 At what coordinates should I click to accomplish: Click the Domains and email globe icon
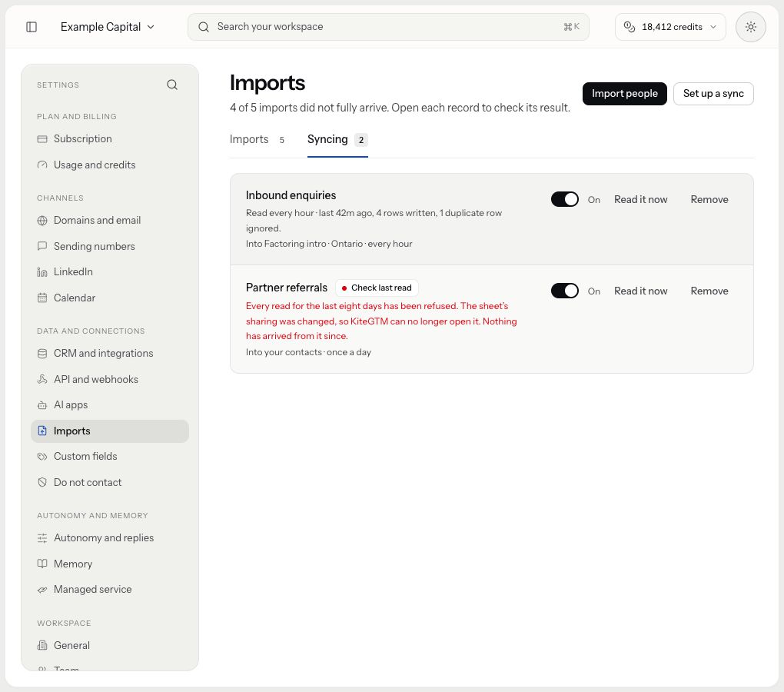[x=42, y=221]
